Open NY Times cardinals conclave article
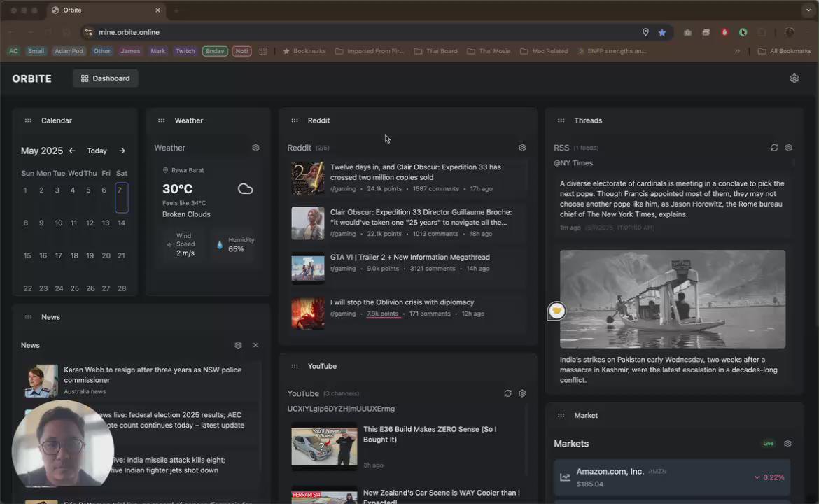Screen dimensions: 819x504 (x=672, y=199)
